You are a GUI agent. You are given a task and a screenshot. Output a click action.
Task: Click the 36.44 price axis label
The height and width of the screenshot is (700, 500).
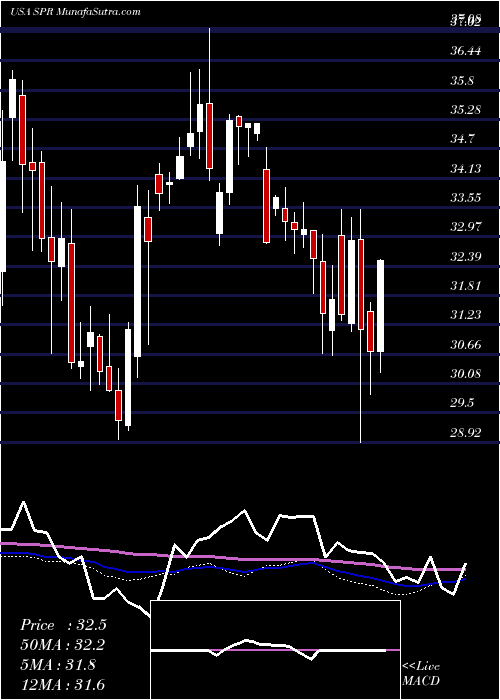(x=465, y=52)
